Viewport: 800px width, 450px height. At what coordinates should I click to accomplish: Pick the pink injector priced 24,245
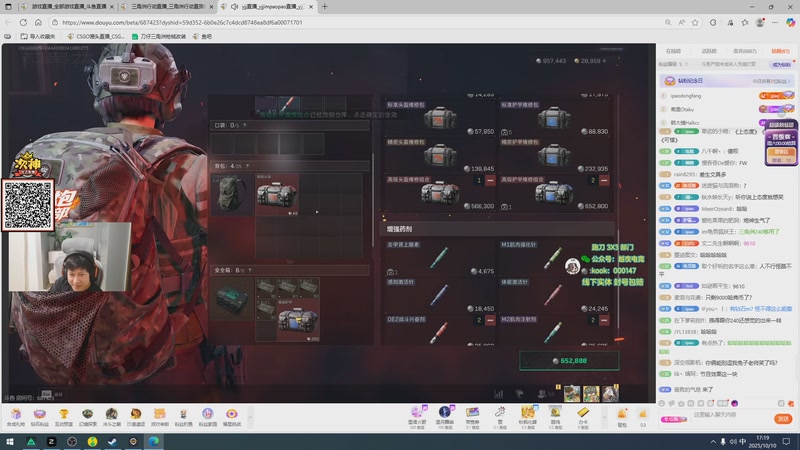coord(555,295)
